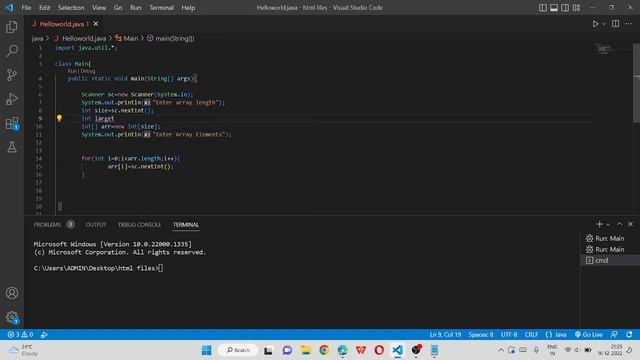Open the Help menu

(188, 8)
